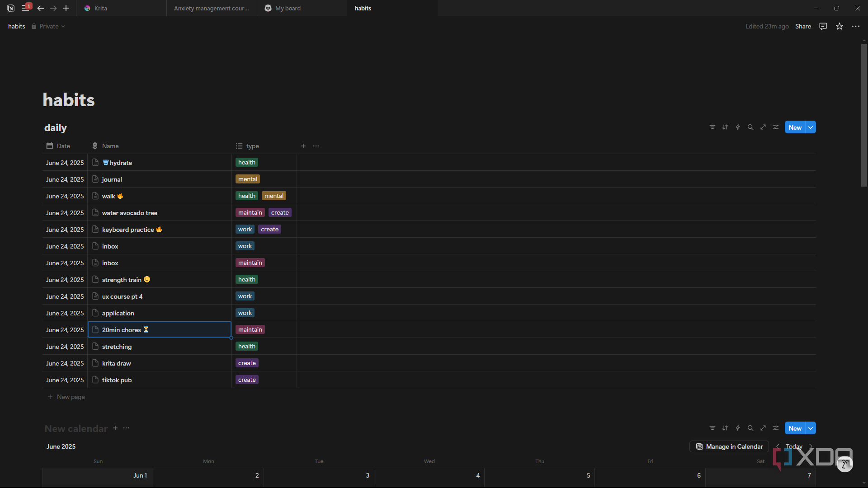Image resolution: width=868 pixels, height=488 pixels.
Task: Switch to the Krita tab
Action: [x=121, y=8]
